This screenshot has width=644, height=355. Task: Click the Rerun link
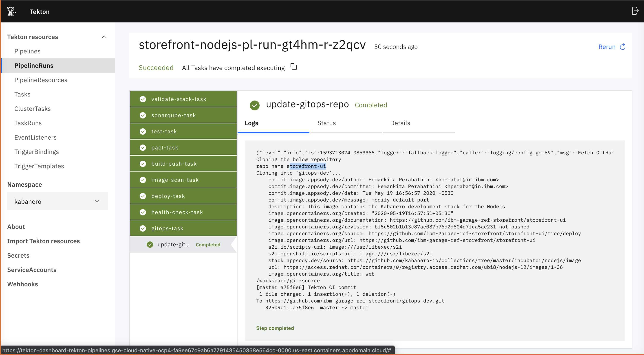point(607,47)
